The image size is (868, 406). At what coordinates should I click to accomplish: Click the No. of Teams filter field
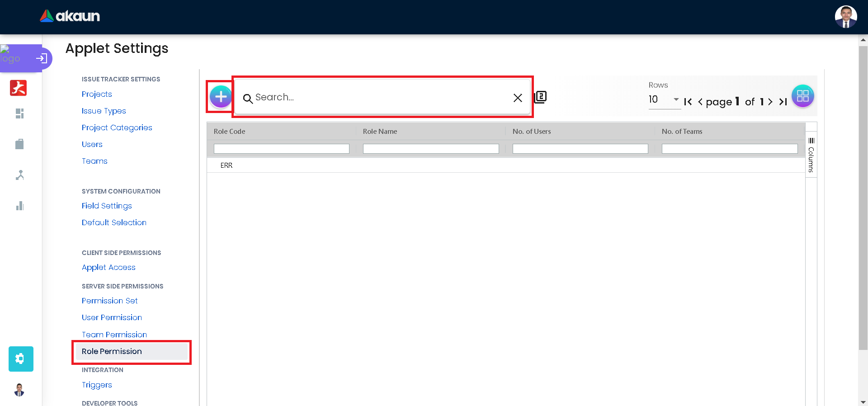click(730, 149)
